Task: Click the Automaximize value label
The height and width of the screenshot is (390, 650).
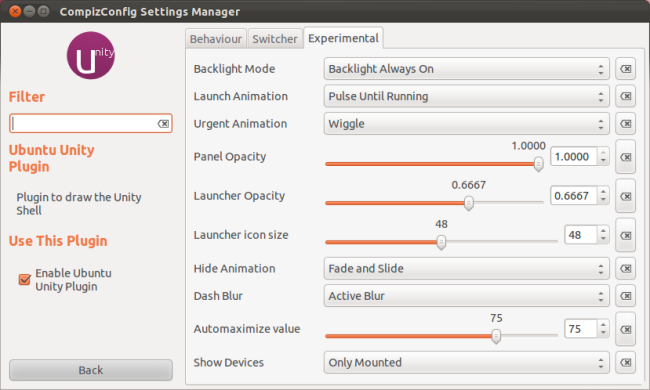Action: [x=247, y=329]
